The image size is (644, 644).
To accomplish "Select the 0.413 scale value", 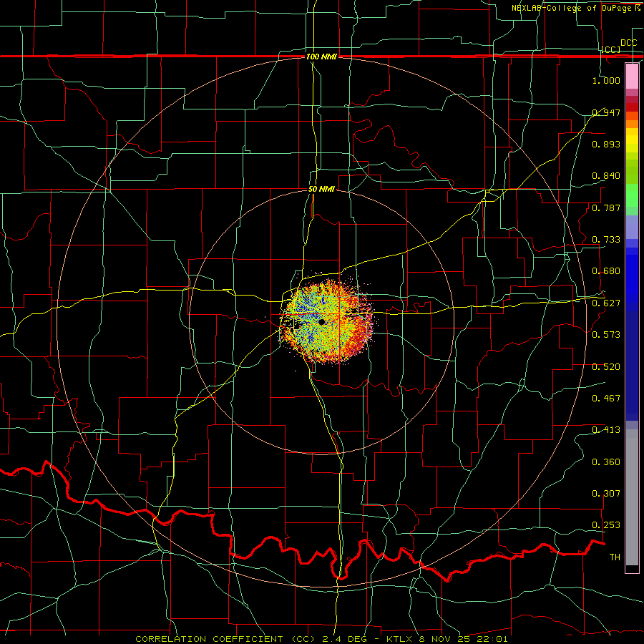I will coord(606,430).
